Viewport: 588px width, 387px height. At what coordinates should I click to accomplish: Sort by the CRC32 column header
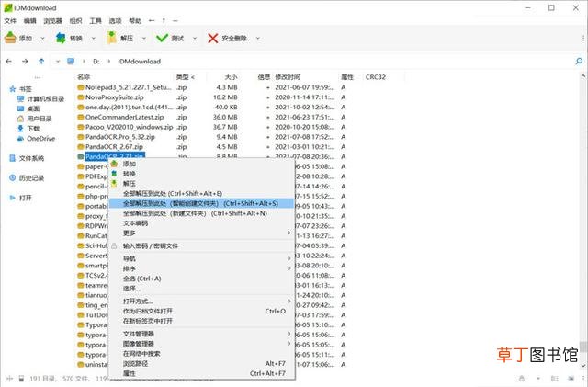tap(376, 77)
